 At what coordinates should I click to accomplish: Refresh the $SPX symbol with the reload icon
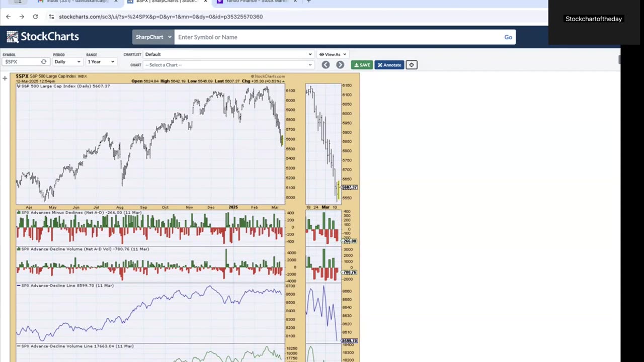(x=44, y=62)
